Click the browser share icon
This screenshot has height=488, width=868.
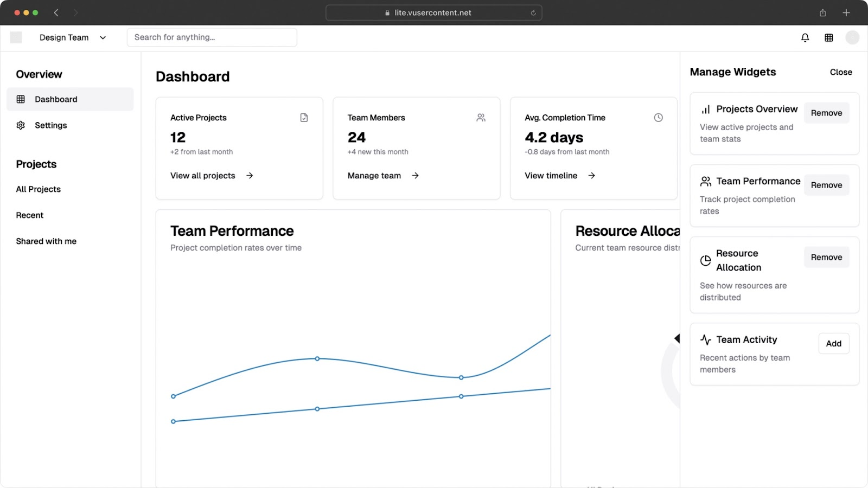pos(822,13)
